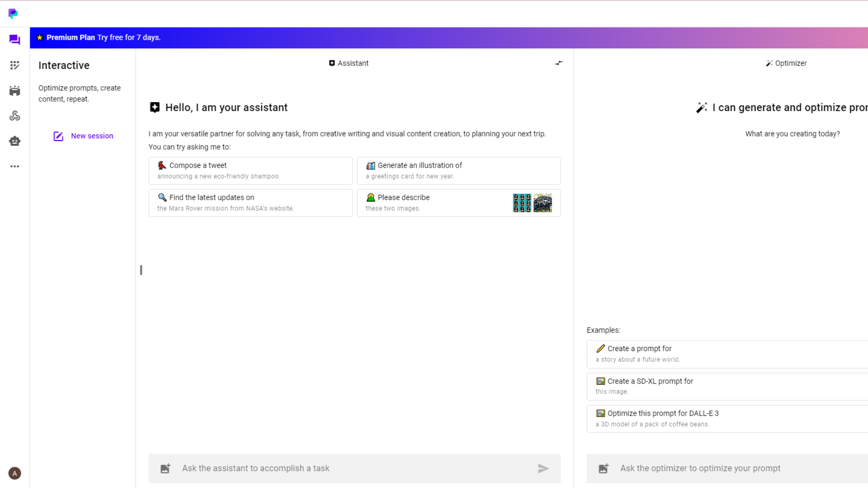Click the Premium Plan free trial banner
The width and height of the screenshot is (868, 488).
(x=104, y=38)
